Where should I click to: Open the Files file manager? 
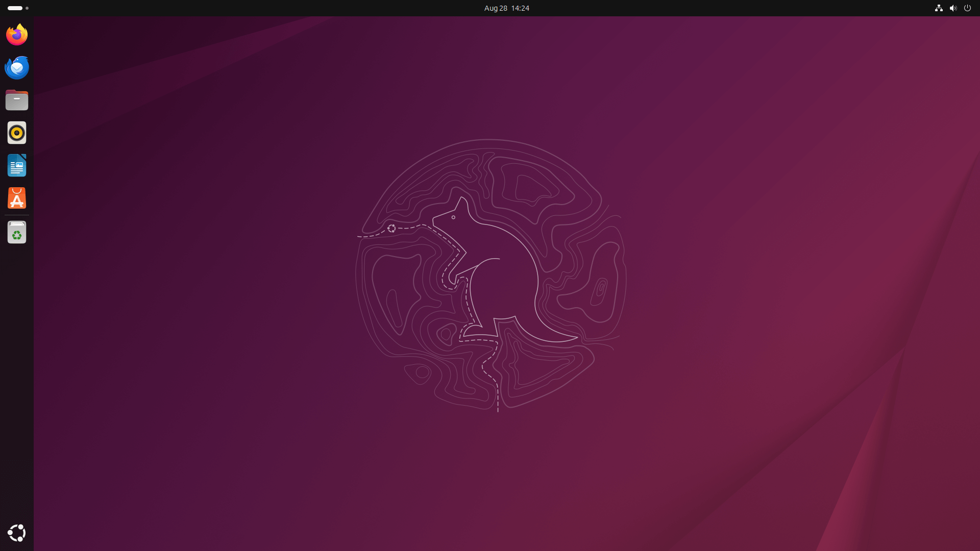coord(17,100)
